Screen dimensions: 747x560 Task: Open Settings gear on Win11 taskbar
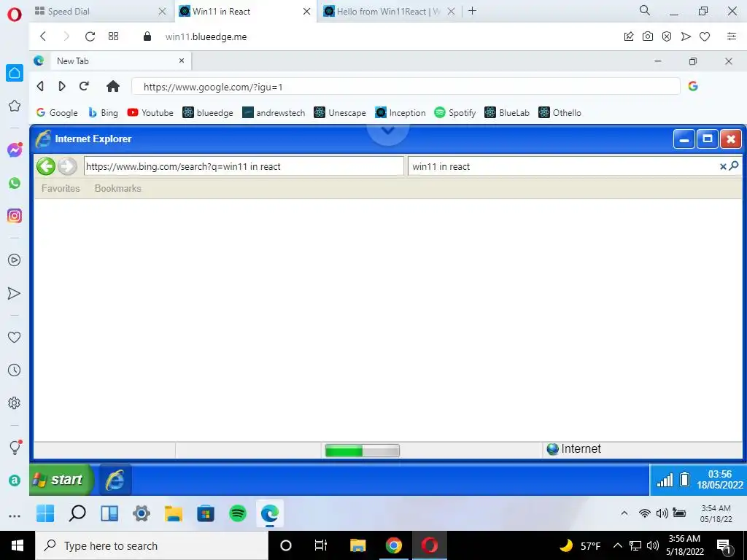click(142, 513)
